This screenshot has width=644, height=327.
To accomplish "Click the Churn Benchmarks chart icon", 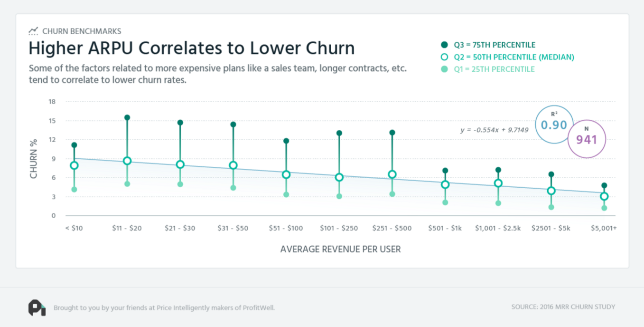I will click(33, 31).
